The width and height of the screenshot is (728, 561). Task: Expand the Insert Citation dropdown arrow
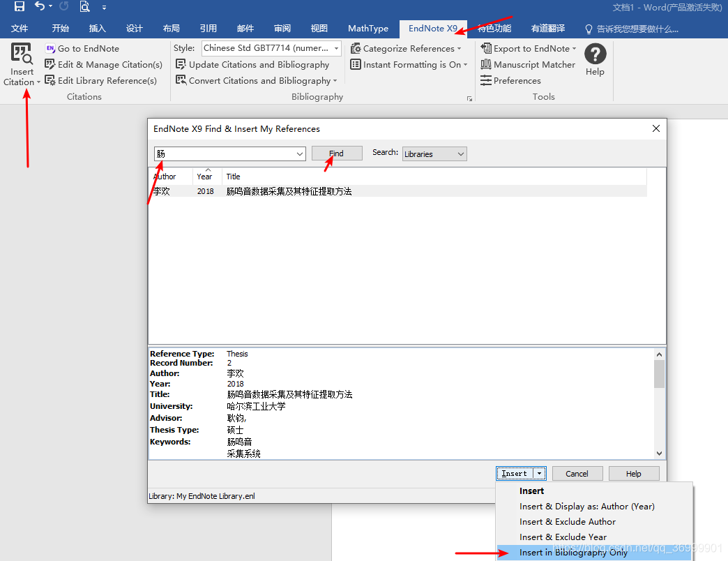point(38,82)
